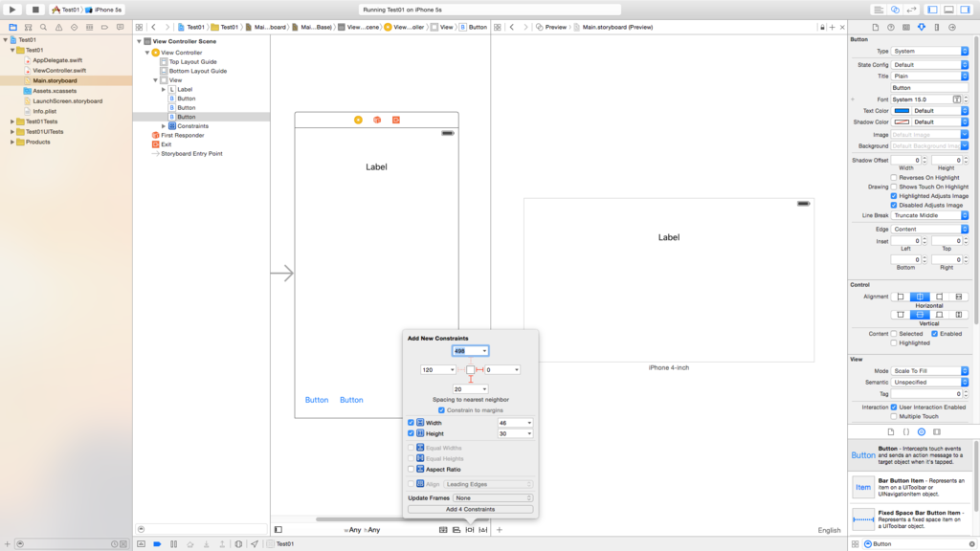Open the Find navigator search icon
The image size is (980, 551).
point(43,27)
